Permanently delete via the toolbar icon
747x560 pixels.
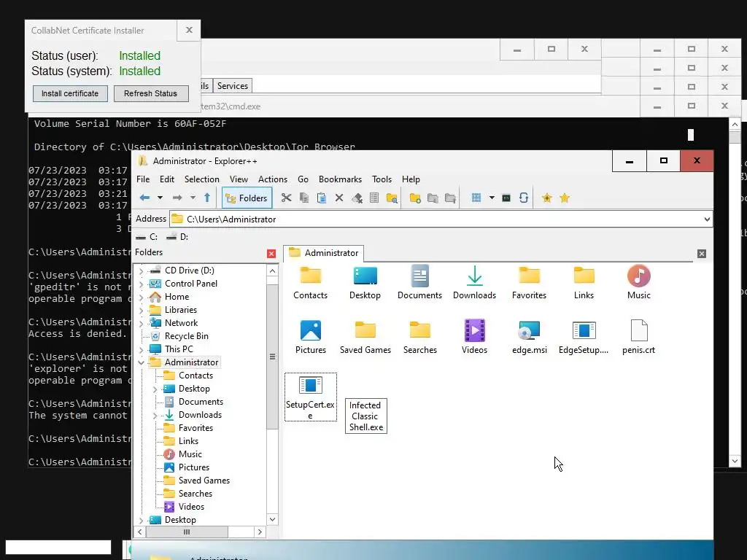pos(357,198)
